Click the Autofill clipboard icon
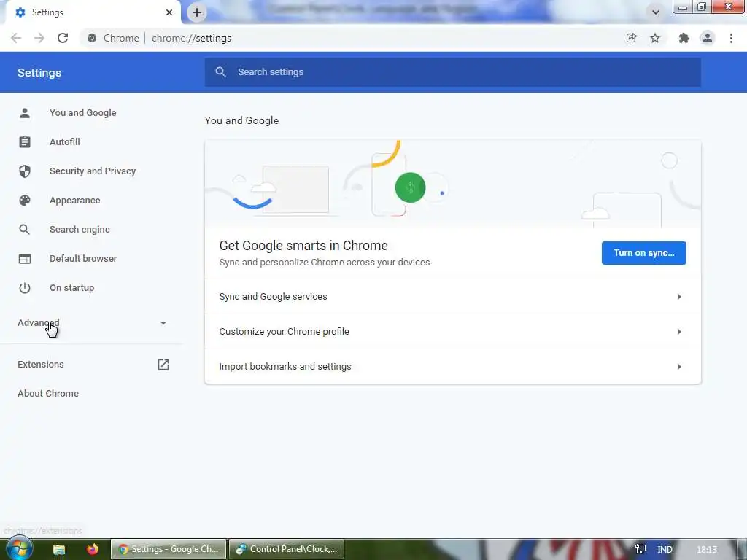The image size is (747, 560). pyautogui.click(x=25, y=142)
